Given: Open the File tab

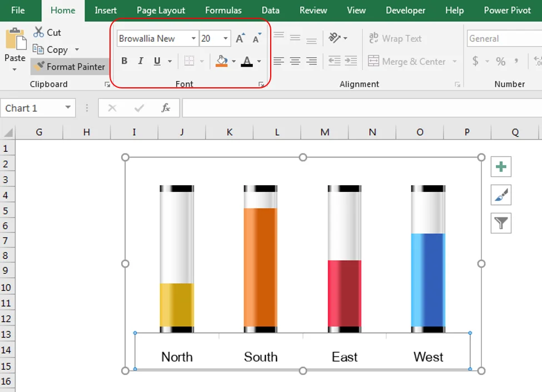Looking at the screenshot, I should [18, 11].
